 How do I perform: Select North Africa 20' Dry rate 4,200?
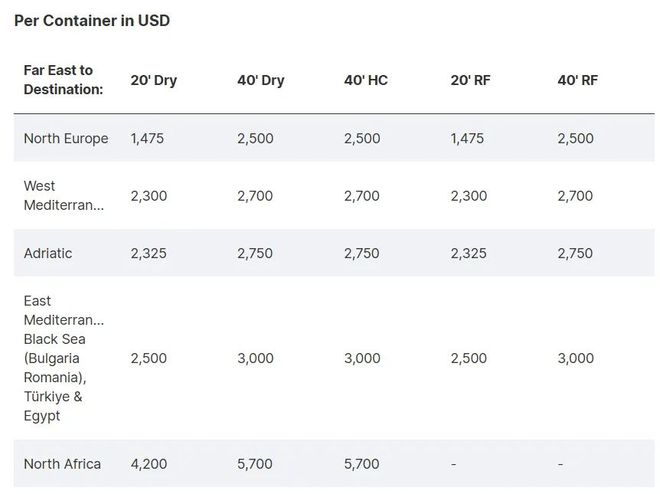pyautogui.click(x=148, y=464)
